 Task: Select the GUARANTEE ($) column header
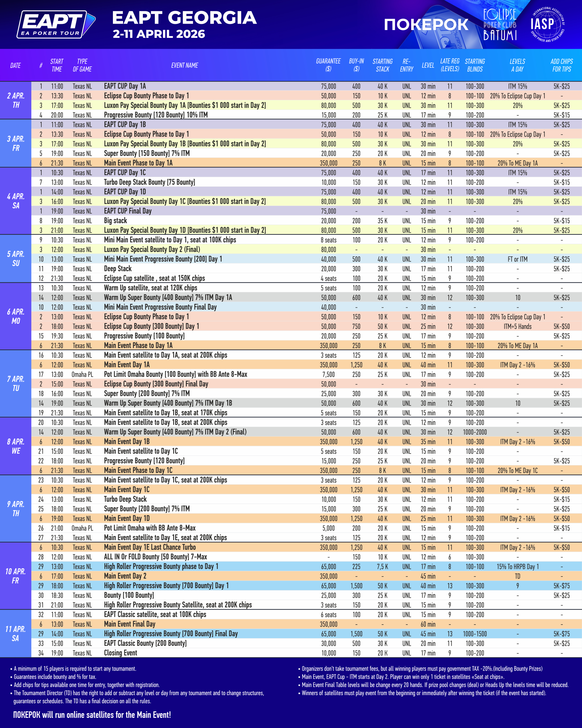tap(328, 65)
